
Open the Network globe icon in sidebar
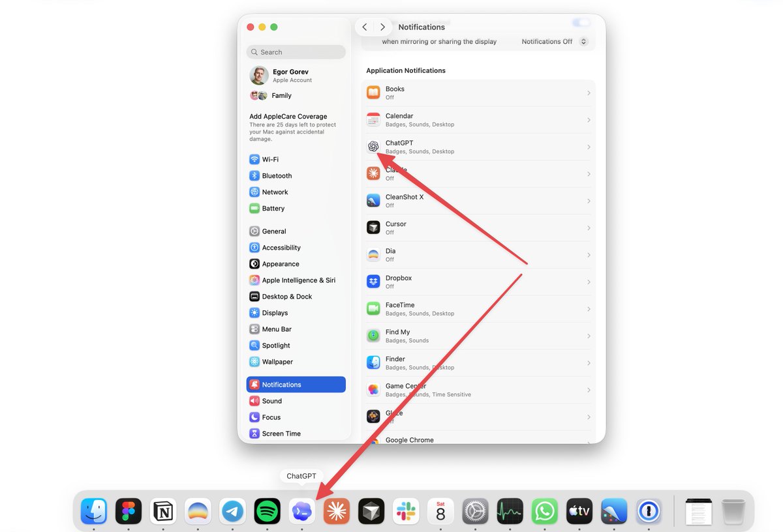254,192
